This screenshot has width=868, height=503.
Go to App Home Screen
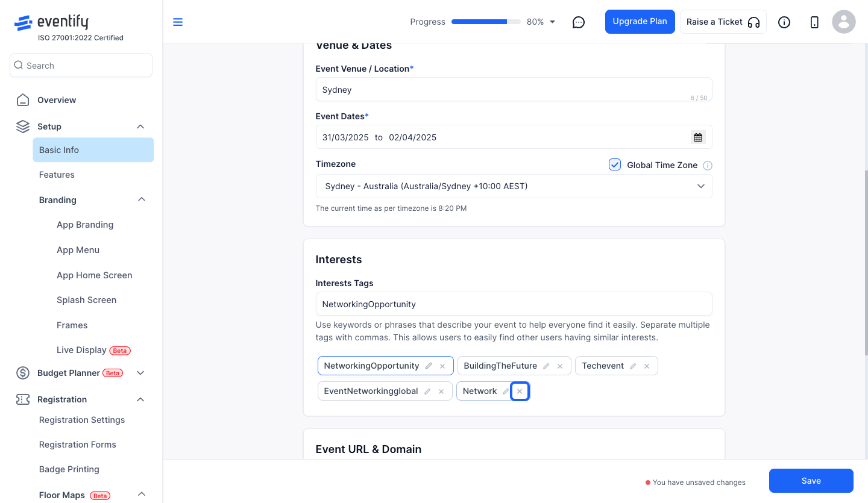click(x=95, y=275)
